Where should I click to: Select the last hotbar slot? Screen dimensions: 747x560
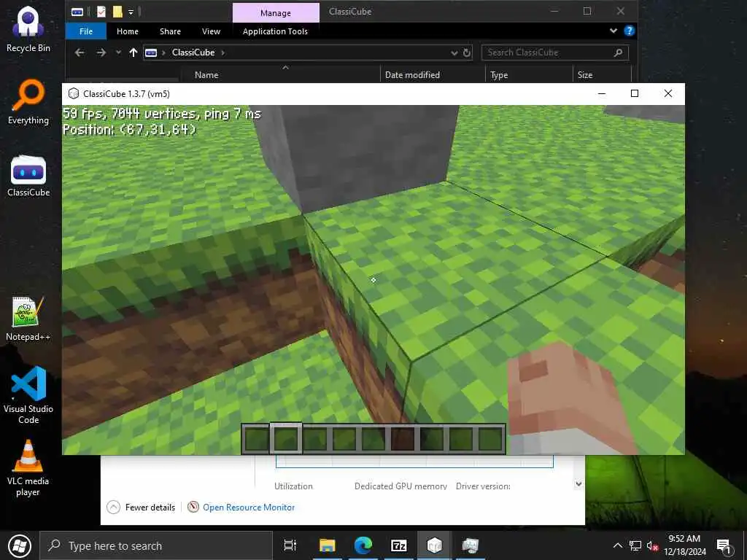coord(490,438)
